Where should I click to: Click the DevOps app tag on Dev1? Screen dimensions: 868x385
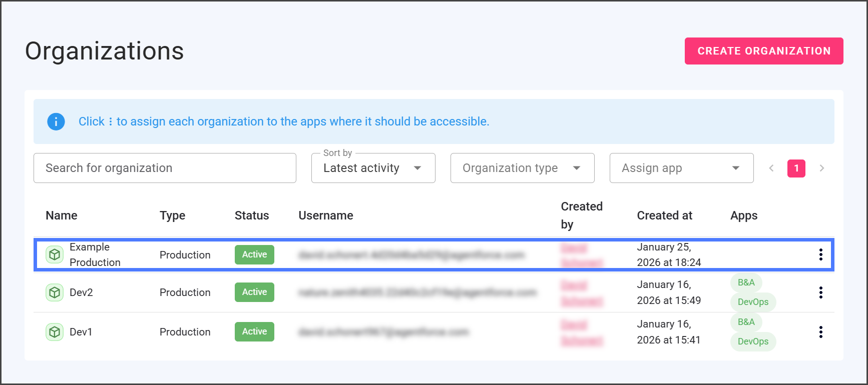pyautogui.click(x=753, y=341)
